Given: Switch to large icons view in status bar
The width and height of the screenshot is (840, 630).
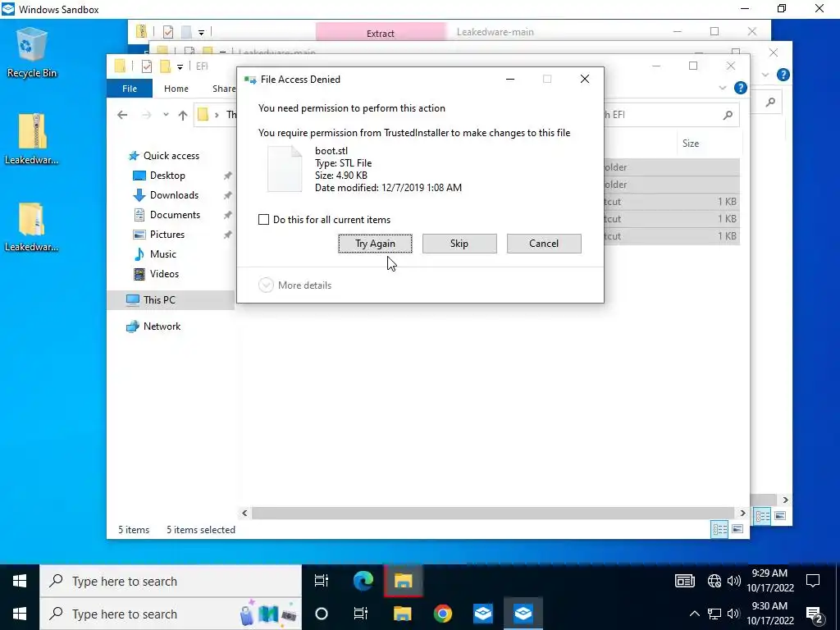Looking at the screenshot, I should (x=737, y=529).
